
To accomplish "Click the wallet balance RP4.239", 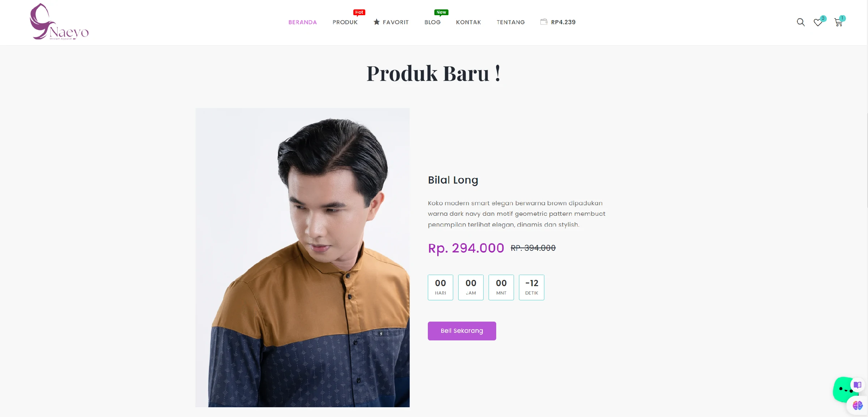I will pos(563,22).
